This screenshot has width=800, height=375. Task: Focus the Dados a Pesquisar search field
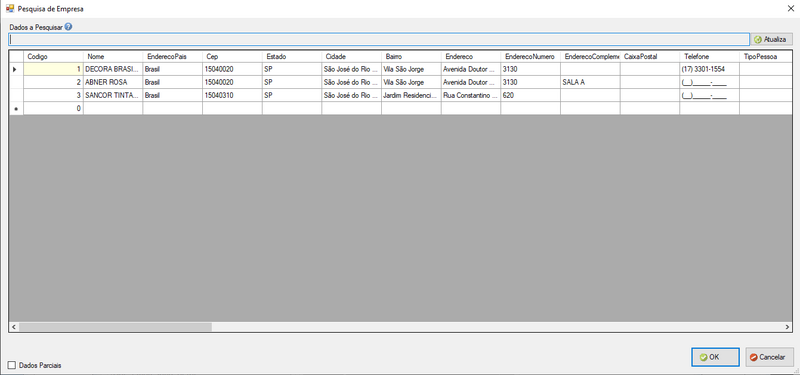(379, 39)
